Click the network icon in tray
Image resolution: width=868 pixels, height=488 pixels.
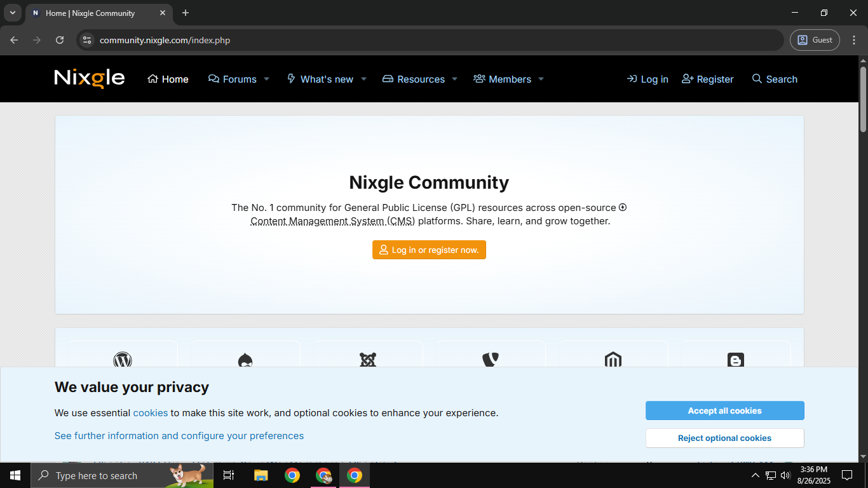(770, 475)
